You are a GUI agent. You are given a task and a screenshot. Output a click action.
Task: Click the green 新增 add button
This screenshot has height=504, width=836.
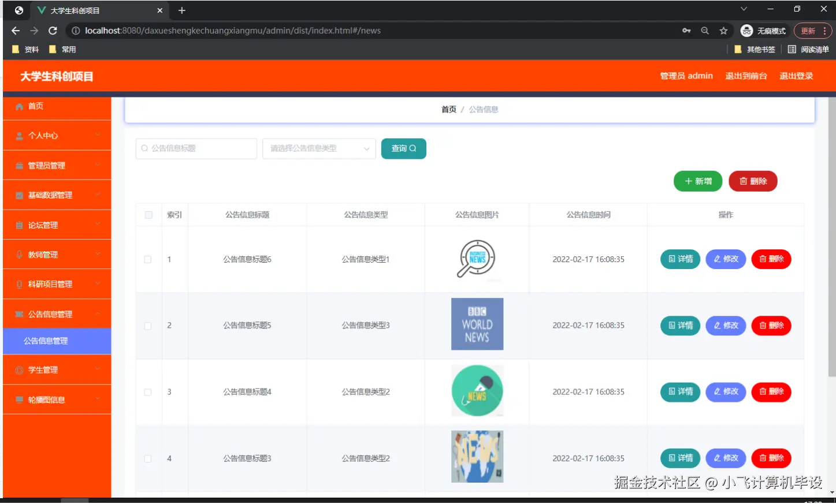coord(698,181)
